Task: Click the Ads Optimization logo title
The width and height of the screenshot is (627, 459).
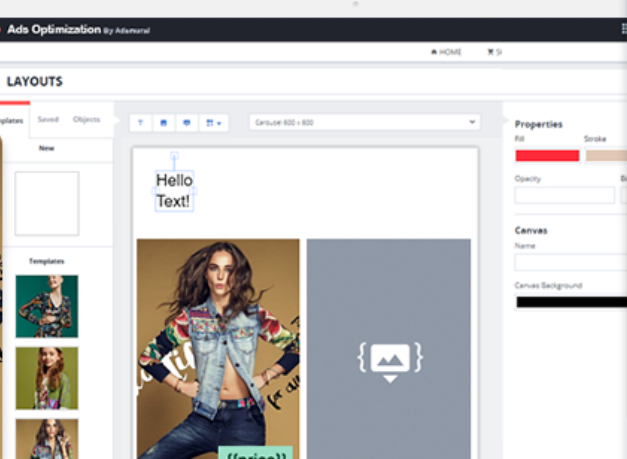Action: (x=54, y=29)
